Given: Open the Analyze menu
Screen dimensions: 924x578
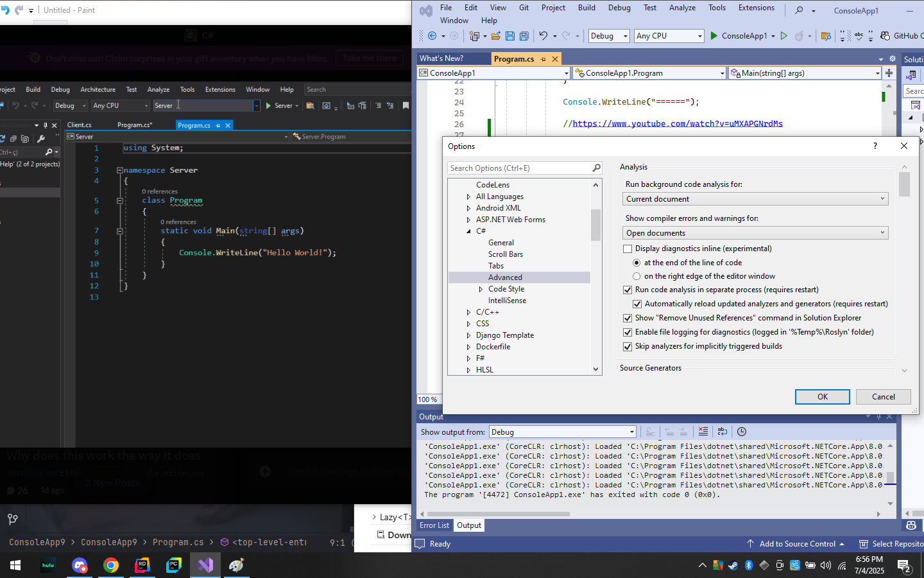Looking at the screenshot, I should point(682,8).
